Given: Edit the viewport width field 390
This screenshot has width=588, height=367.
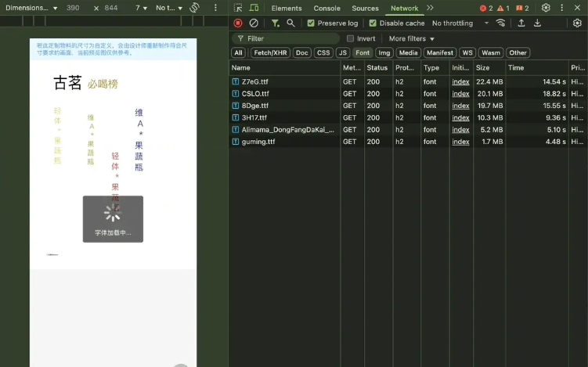Looking at the screenshot, I should pyautogui.click(x=73, y=8).
